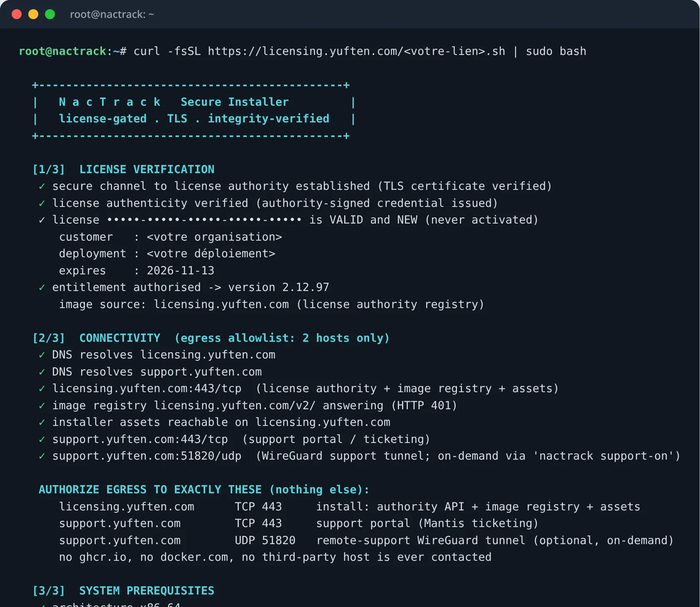The image size is (700, 607).
Task: Close the terminal with the red button
Action: pyautogui.click(x=17, y=14)
